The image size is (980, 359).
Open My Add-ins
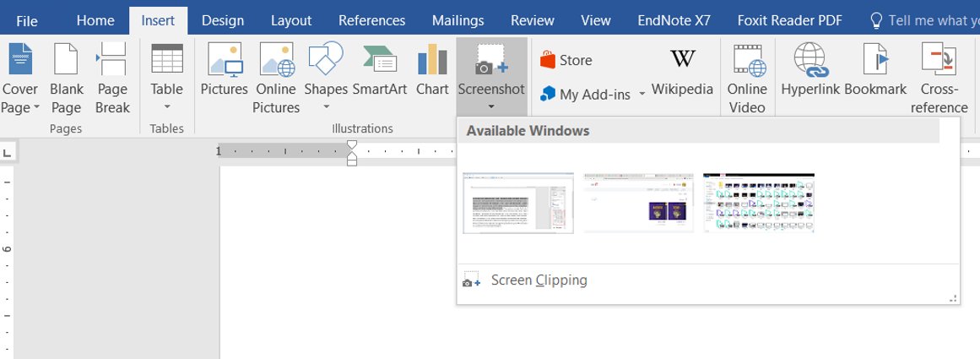(x=586, y=95)
